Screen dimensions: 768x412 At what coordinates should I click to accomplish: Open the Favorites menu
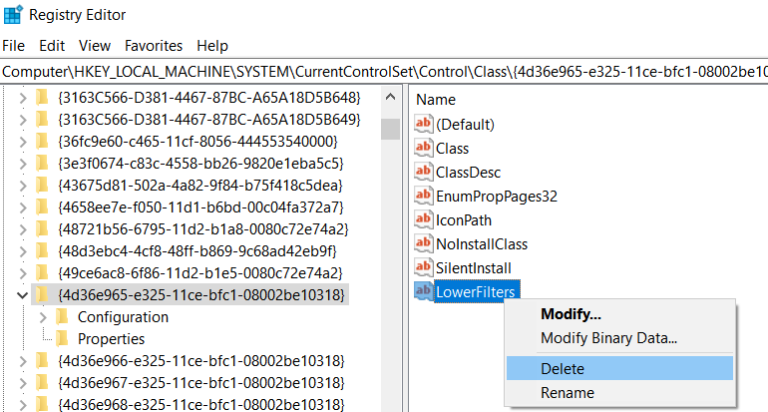[153, 46]
